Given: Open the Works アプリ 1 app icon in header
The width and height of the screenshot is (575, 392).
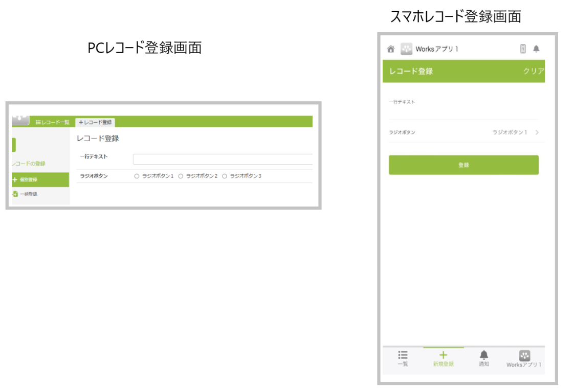Looking at the screenshot, I should (x=407, y=49).
